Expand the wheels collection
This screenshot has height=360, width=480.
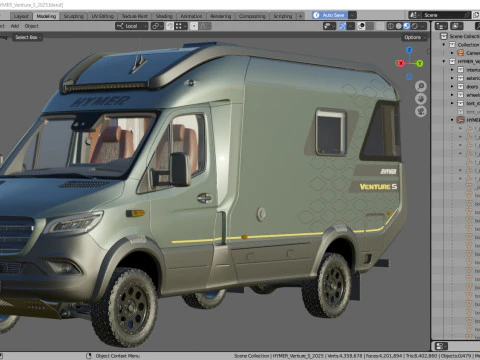pos(452,95)
